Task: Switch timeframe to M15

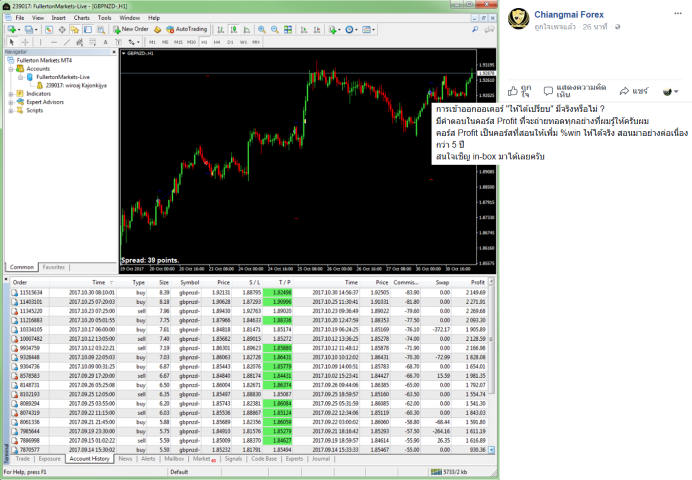Action: (x=178, y=42)
